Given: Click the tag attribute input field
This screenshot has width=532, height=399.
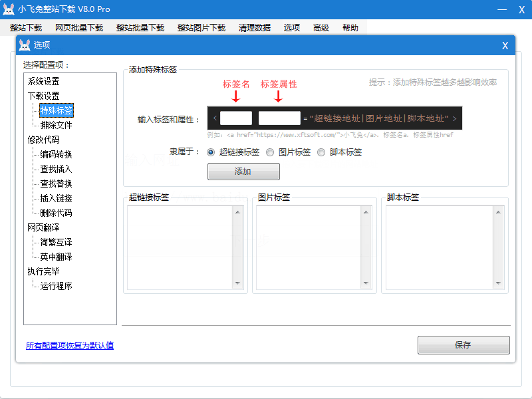Looking at the screenshot, I should tap(279, 118).
